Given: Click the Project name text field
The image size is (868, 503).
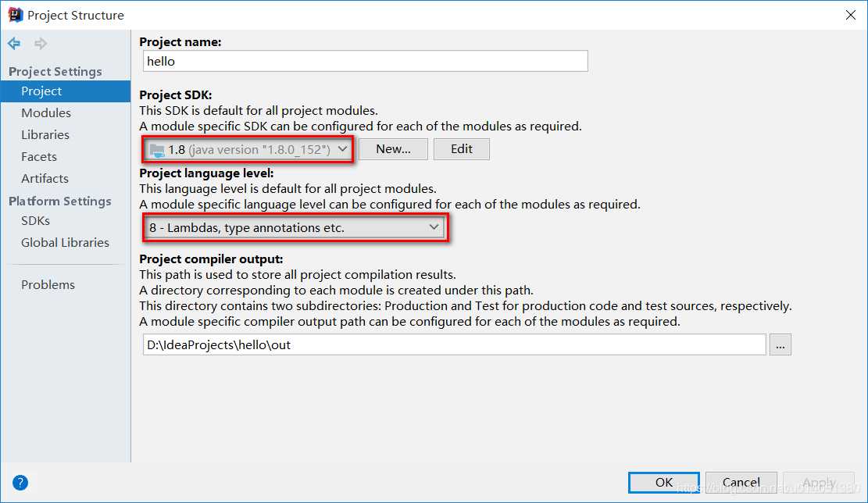Looking at the screenshot, I should click(x=366, y=62).
